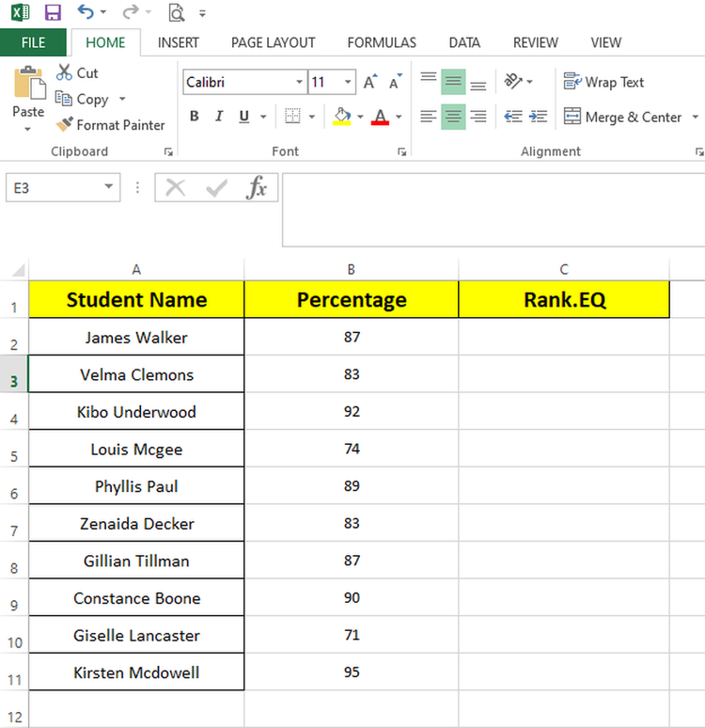Open the Customize Quick Access Toolbar arrow

click(x=202, y=13)
